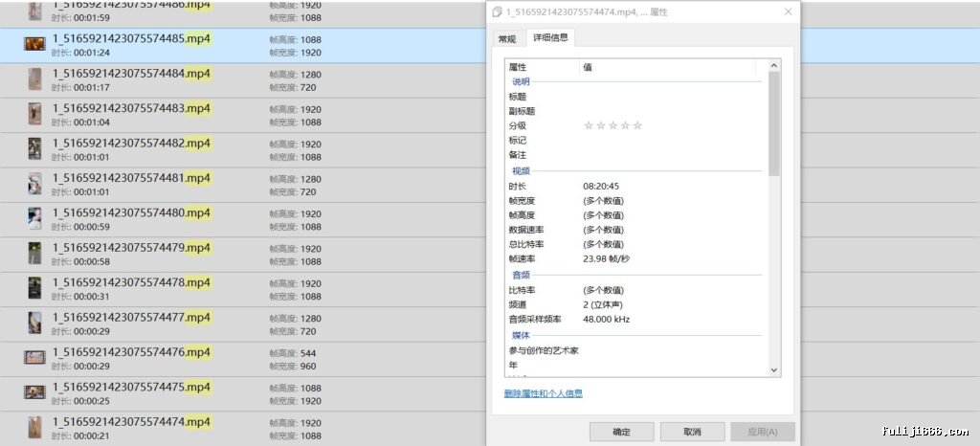The image size is (980, 446).
Task: Select the 比特率 audio property row
Action: [x=636, y=290]
